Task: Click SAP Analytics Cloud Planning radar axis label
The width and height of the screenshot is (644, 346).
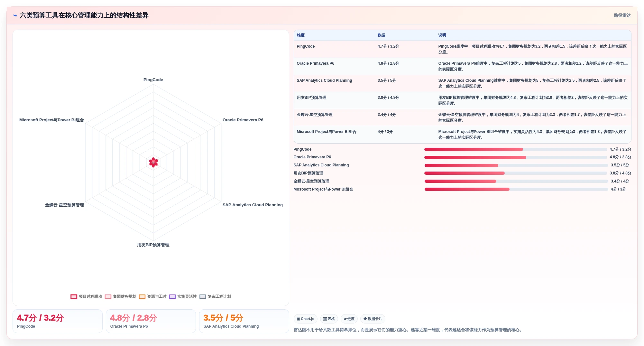Action: 253,205
